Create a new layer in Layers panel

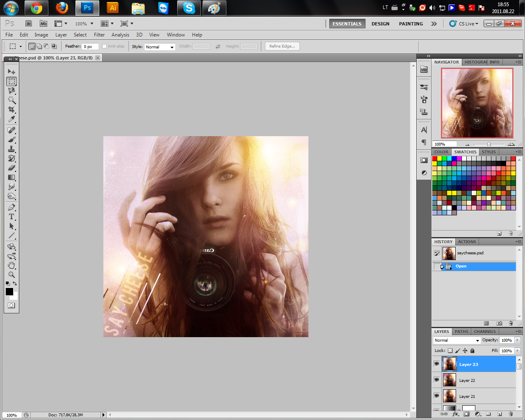[x=500, y=414]
